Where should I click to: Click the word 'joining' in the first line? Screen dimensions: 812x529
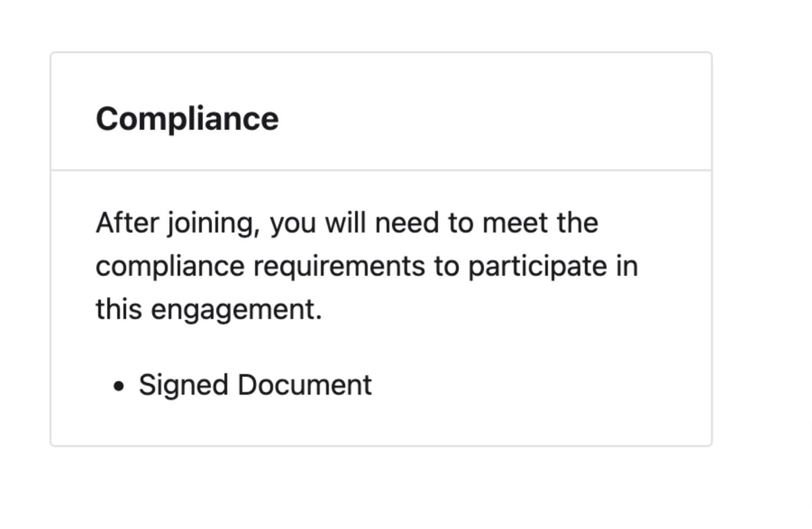(211, 223)
